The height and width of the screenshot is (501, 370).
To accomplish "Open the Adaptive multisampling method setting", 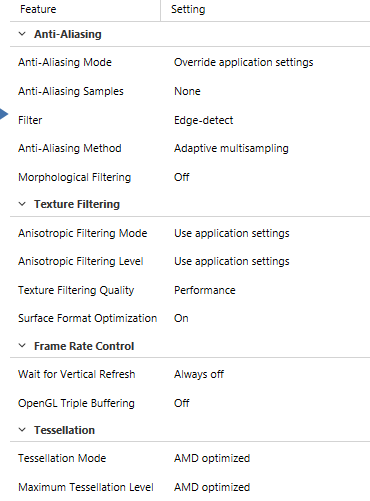I will (x=231, y=148).
